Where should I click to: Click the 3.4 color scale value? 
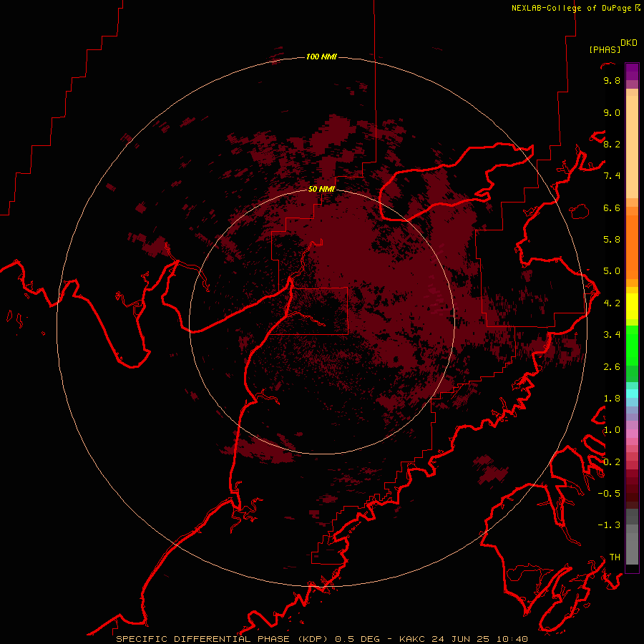[612, 335]
